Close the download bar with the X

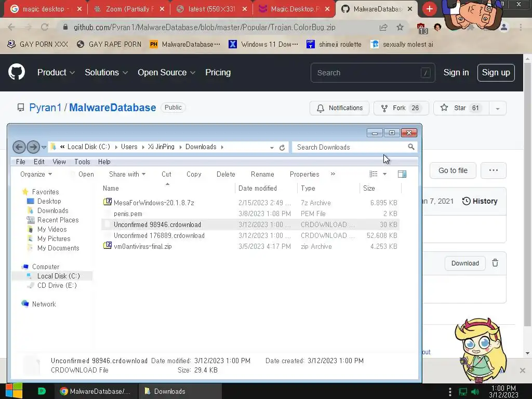(523, 370)
